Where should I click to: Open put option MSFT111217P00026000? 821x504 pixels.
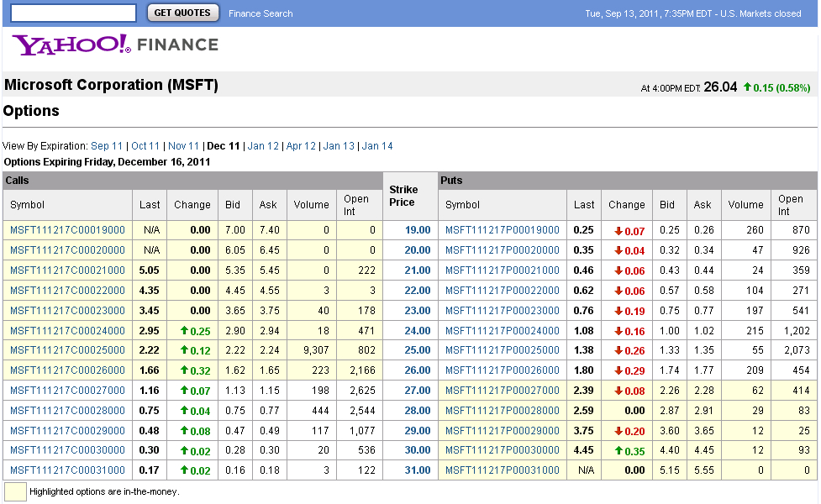click(x=503, y=370)
